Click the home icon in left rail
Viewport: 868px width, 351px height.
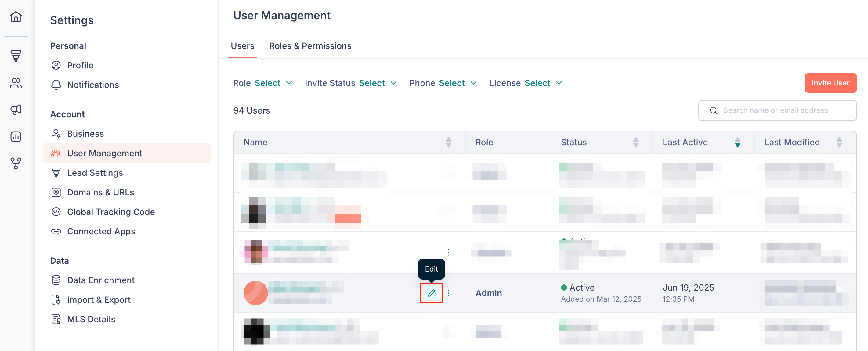coord(16,16)
